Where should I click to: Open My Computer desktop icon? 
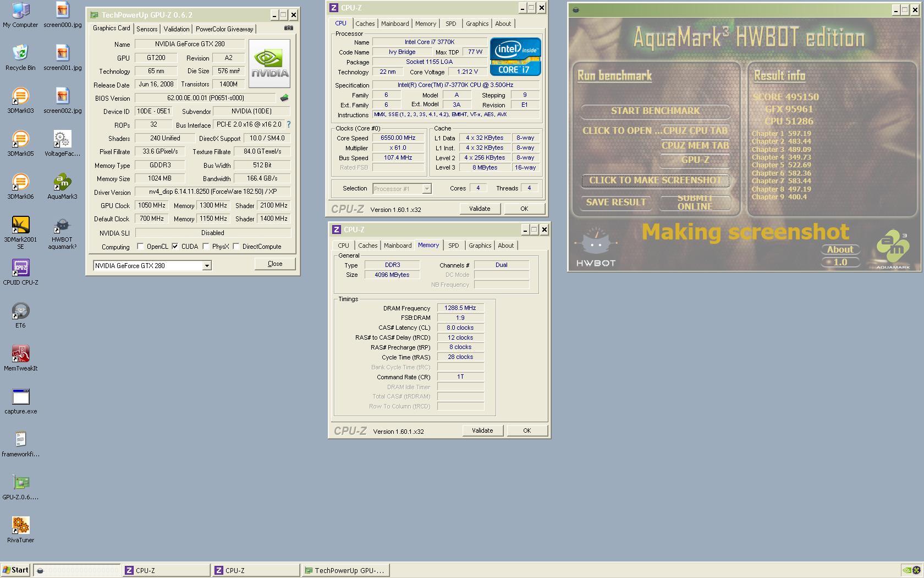point(20,15)
